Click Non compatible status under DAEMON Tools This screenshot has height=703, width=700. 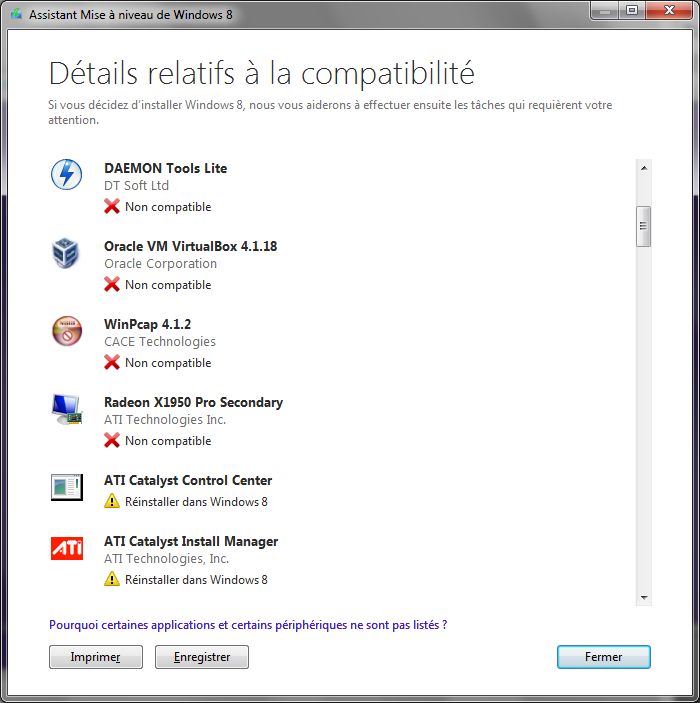coord(168,207)
